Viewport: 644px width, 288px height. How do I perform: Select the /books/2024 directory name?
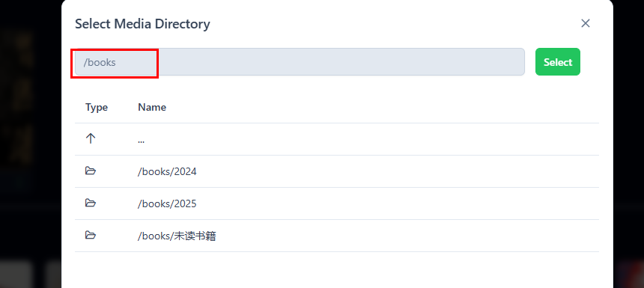[167, 171]
